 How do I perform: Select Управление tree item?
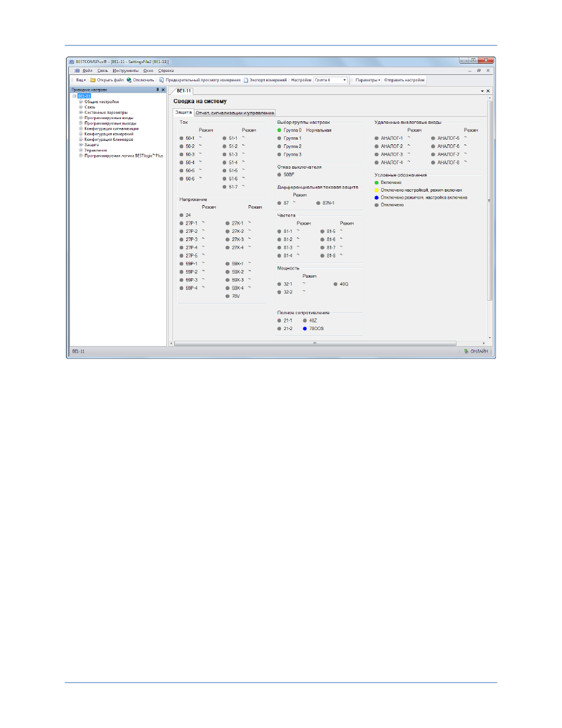coord(95,150)
